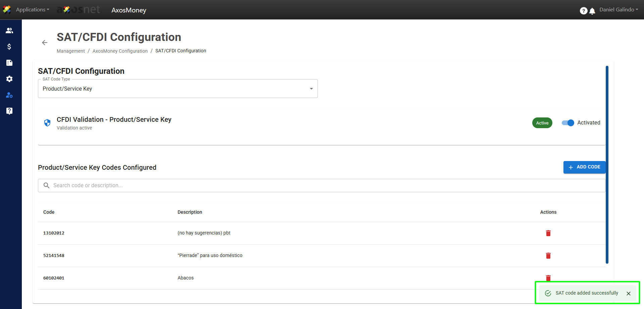Delete the "Pierrade" code 52141548
This screenshot has width=644, height=309.
(548, 256)
